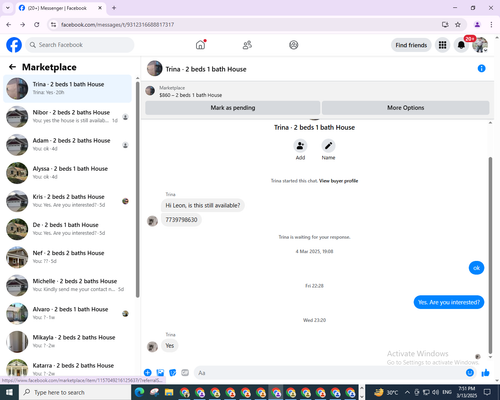Expand the tab search dropdown arrow
Viewport: 500px width, 400px height.
click(8, 8)
